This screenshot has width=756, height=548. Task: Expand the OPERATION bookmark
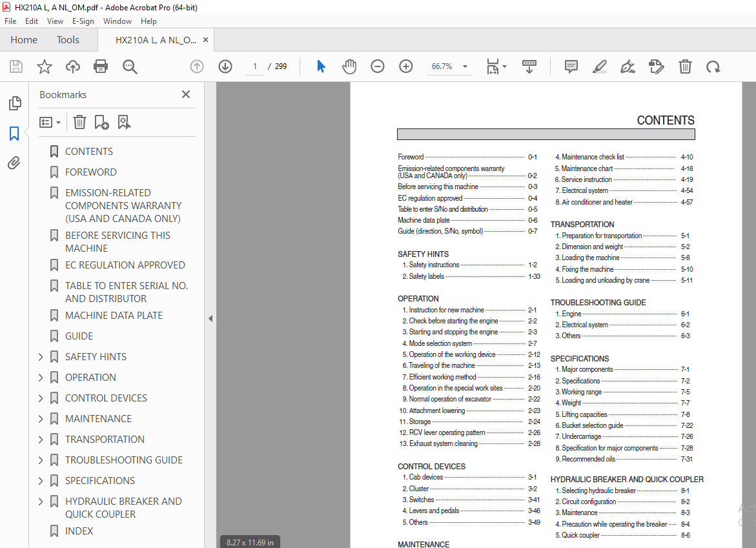(41, 378)
